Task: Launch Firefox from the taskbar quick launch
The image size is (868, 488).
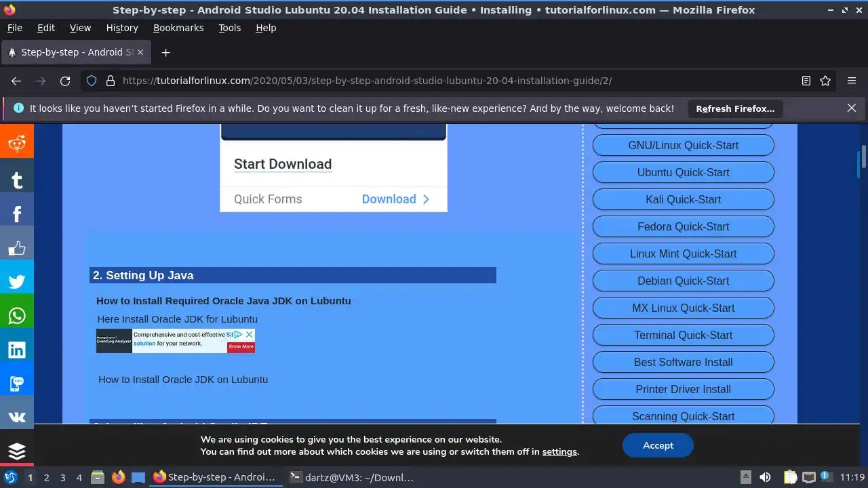Action: [x=119, y=477]
